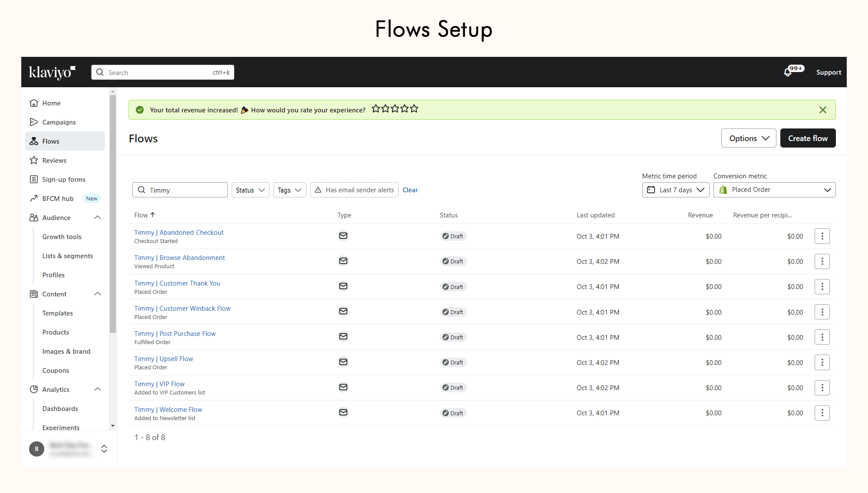Open the Timmy | VIP Flow link
The image size is (868, 493).
point(159,384)
